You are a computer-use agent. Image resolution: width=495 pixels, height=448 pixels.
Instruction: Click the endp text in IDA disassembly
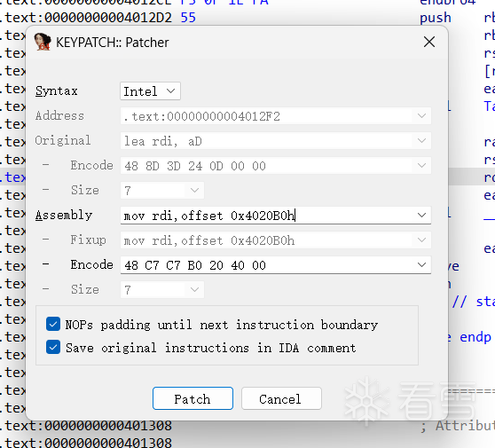[x=475, y=337]
